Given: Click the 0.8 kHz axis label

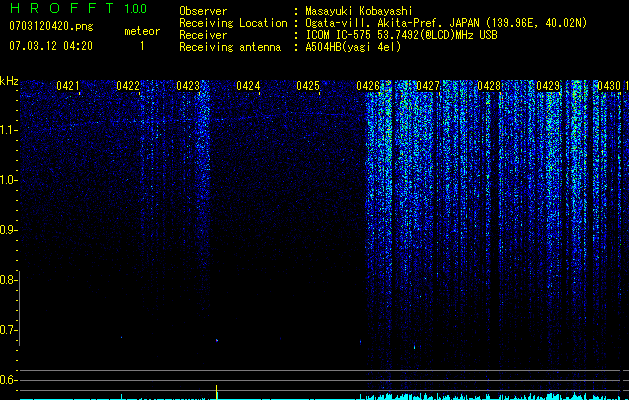Looking at the screenshot, I should [8, 280].
